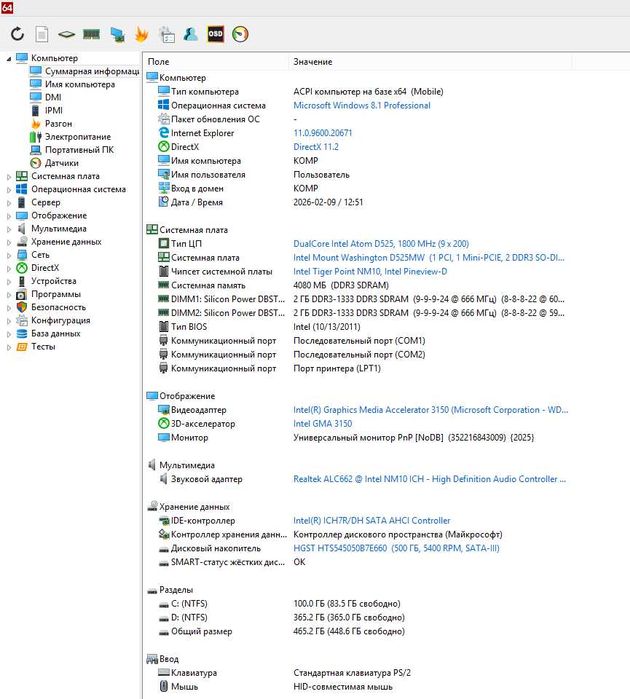Select Программы in the left tree

tap(56, 294)
